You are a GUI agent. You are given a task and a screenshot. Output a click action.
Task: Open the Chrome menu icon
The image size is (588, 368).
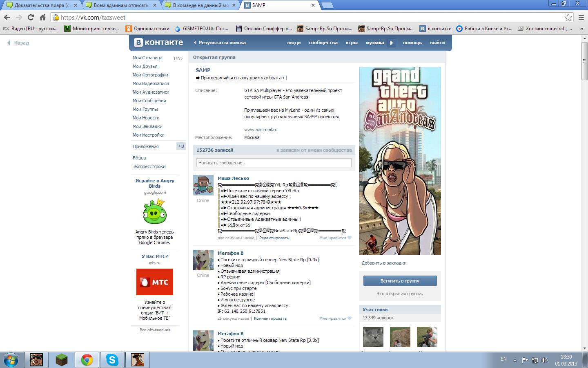(x=581, y=17)
